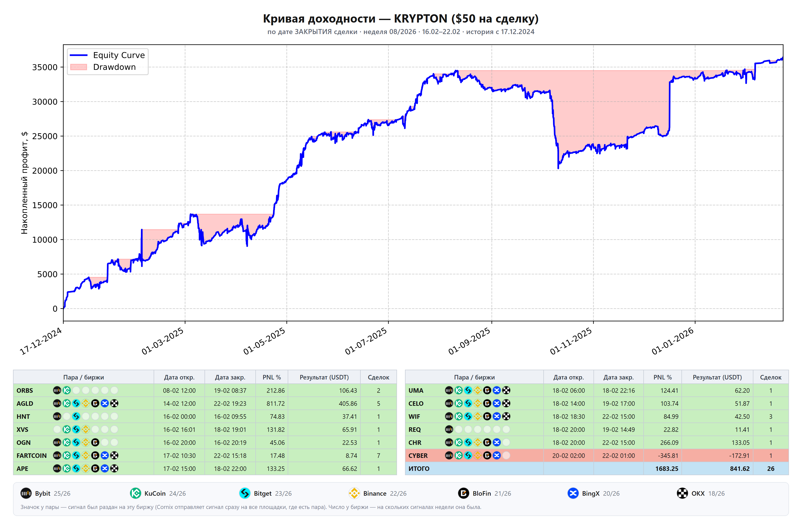
Task: Click the Bybit icon in ORBS row
Action: [57, 390]
